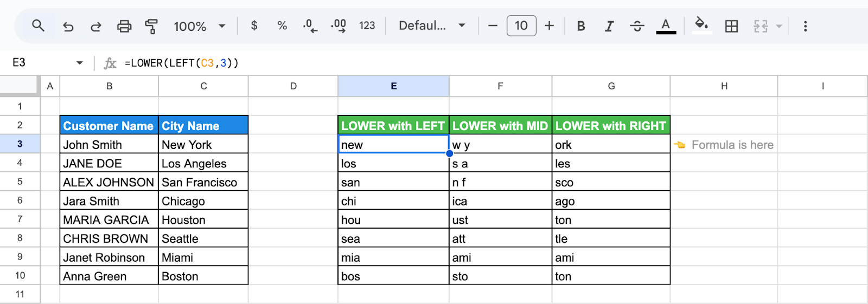Open the font family dropdown
This screenshot has width=868, height=304.
tap(432, 25)
